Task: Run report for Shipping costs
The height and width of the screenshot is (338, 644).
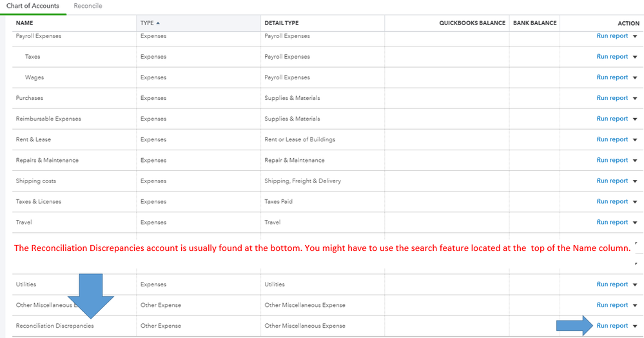Action: point(612,181)
